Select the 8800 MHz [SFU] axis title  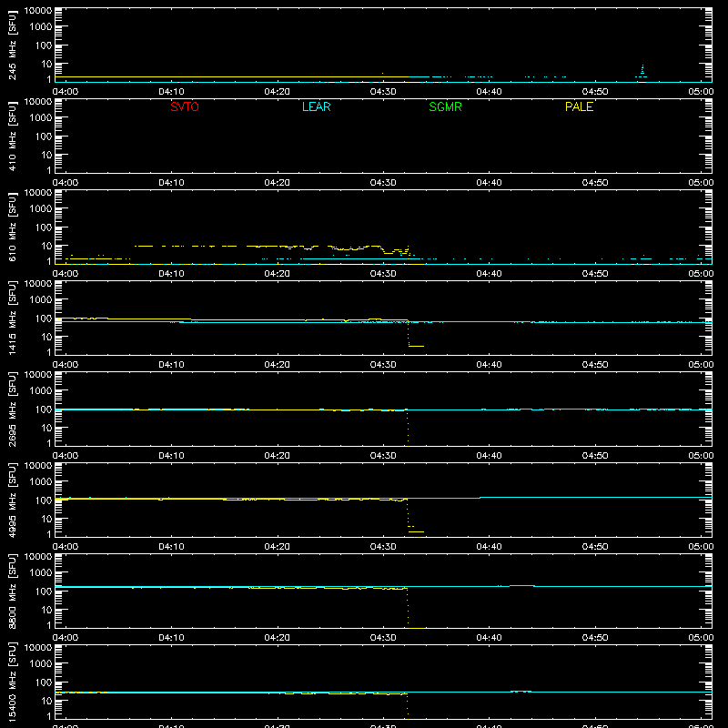click(x=12, y=591)
